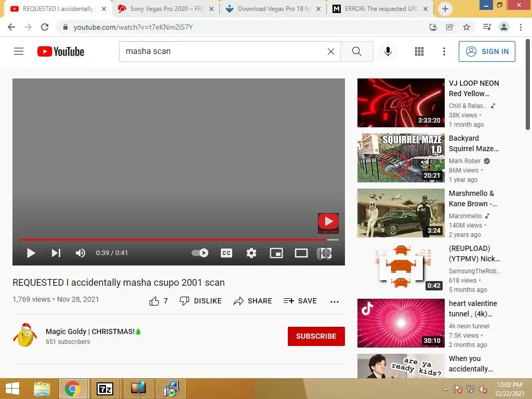
Task: Close the Download Vegas Pro 18 tab
Action: [x=318, y=9]
